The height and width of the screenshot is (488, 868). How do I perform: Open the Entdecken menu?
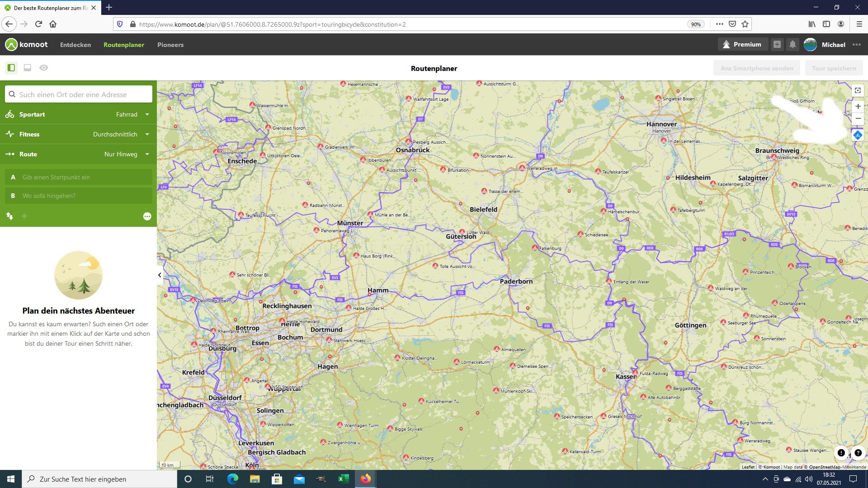point(75,45)
